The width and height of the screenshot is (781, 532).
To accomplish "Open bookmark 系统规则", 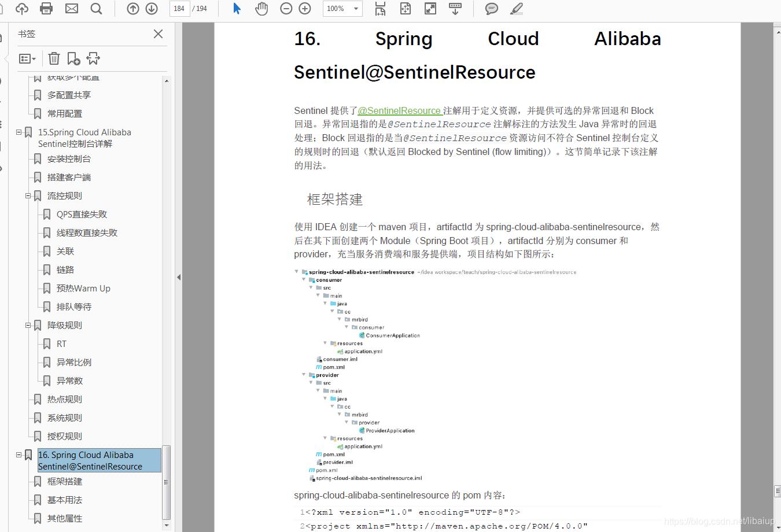I will [65, 418].
